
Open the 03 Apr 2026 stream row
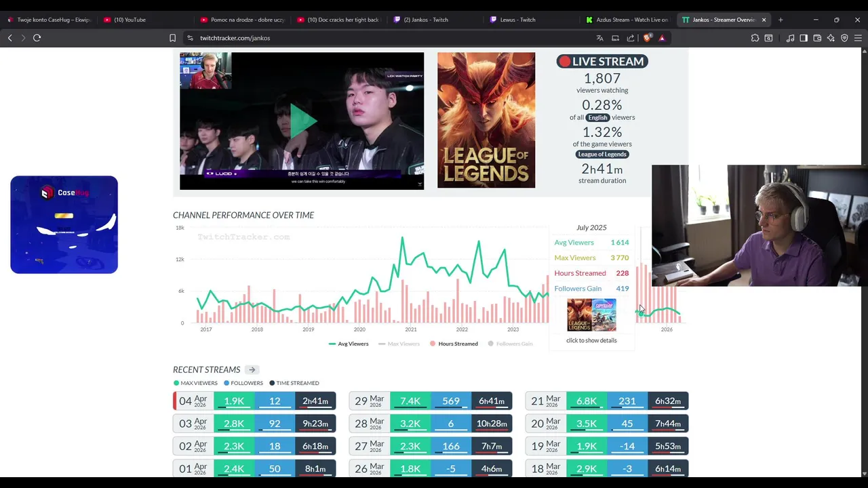point(254,424)
